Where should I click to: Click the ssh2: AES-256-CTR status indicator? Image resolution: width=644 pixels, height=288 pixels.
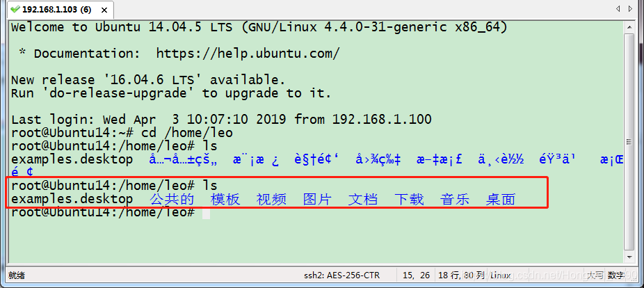[x=341, y=275]
